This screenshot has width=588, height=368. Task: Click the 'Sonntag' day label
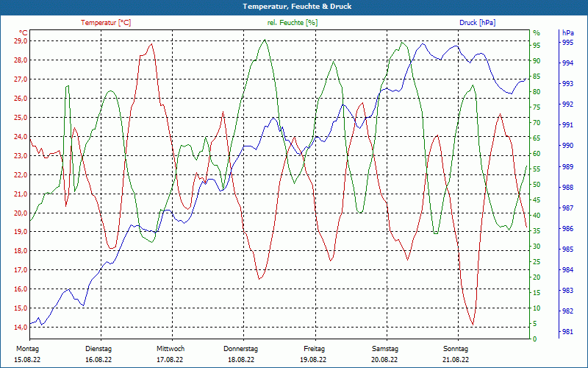coord(456,349)
